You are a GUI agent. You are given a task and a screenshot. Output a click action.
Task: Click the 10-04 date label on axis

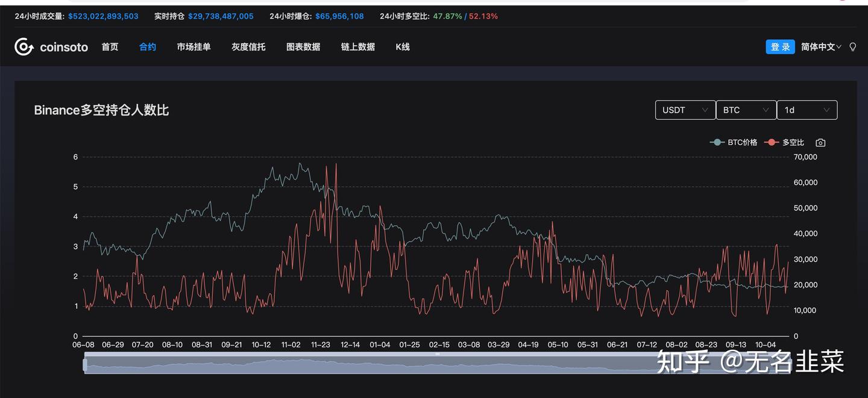765,345
